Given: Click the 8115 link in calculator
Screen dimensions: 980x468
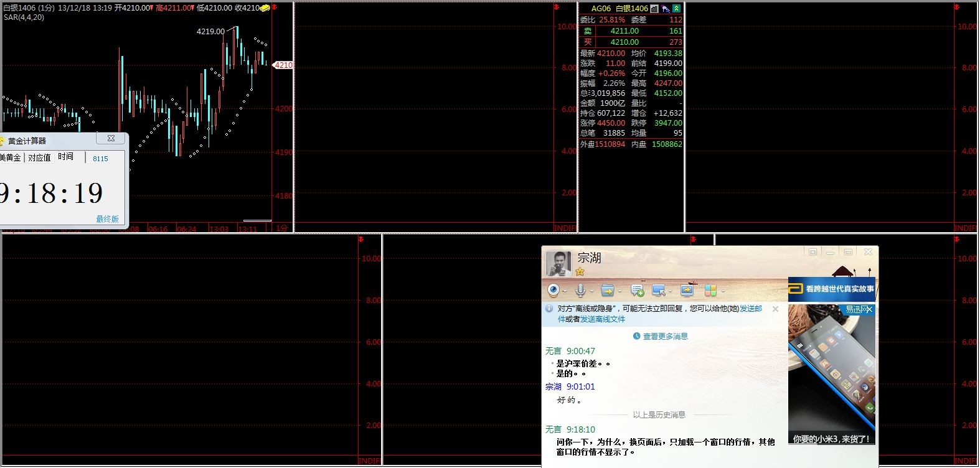Looking at the screenshot, I should click(100, 159).
